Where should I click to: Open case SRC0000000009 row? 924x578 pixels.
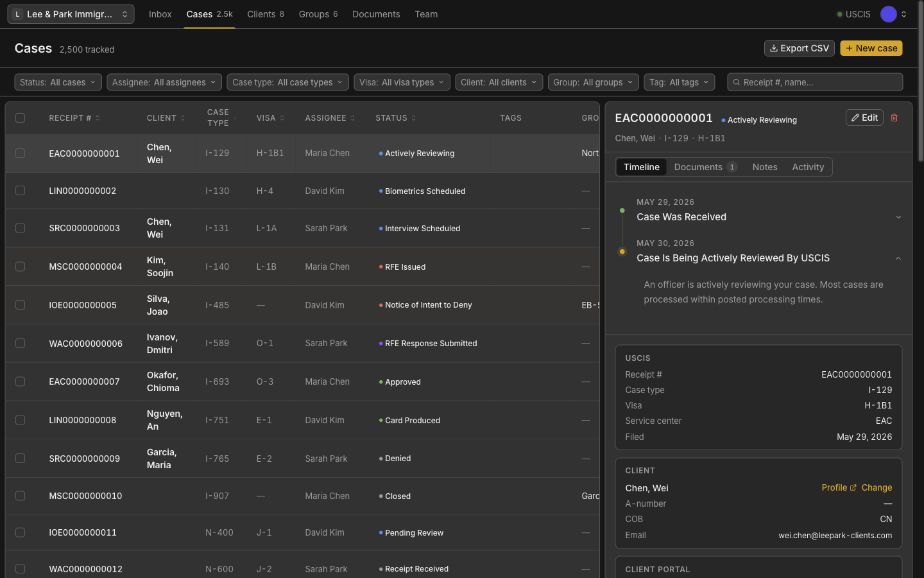(302, 459)
